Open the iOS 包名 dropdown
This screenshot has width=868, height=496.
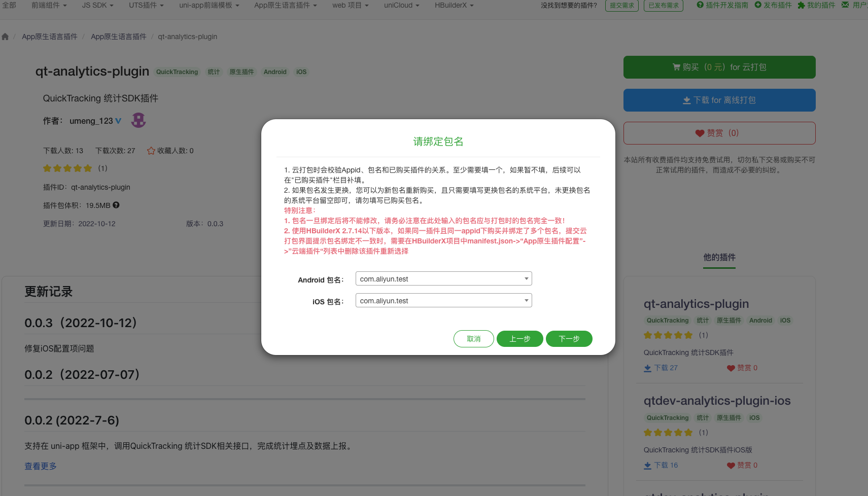pos(444,301)
